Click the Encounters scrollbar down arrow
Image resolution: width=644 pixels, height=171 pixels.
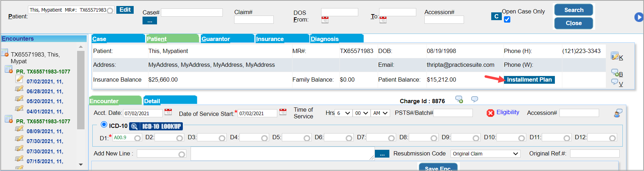coord(81,165)
